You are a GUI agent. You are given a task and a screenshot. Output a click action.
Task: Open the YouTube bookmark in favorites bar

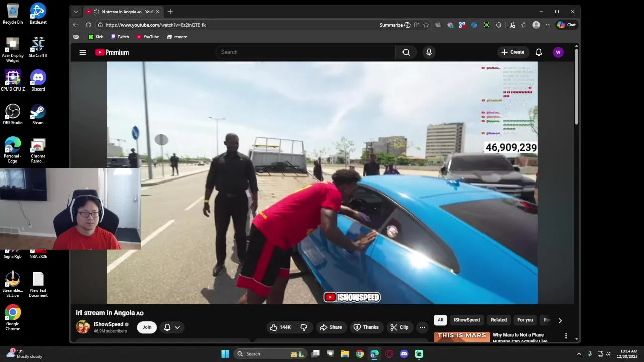tap(148, 37)
